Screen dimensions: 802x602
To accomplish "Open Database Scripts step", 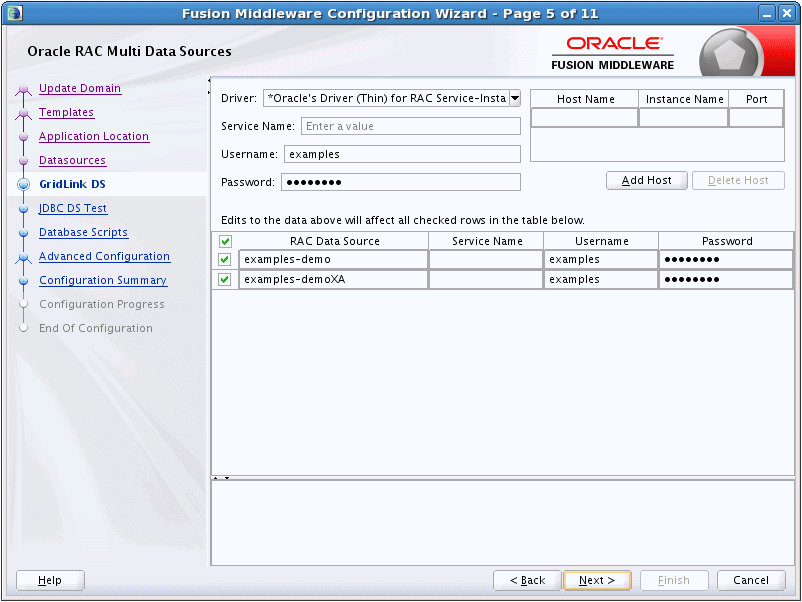I will tap(83, 232).
